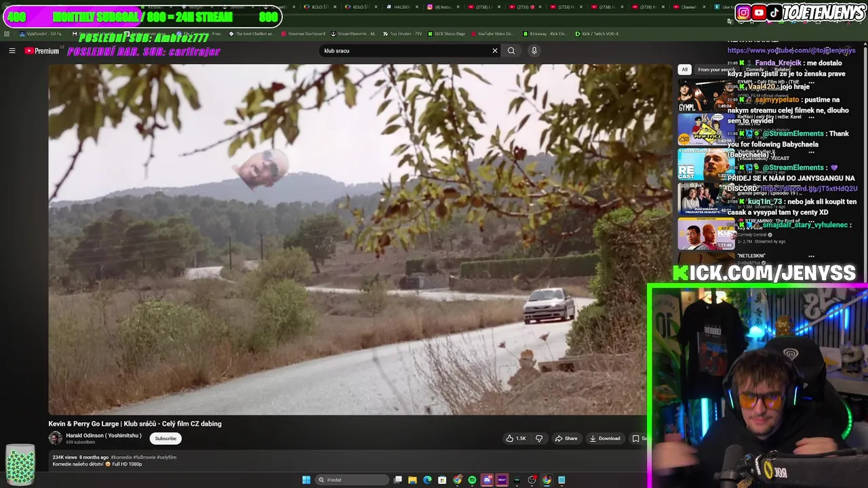Clear the search box text
Screen dimensions: 868x488
coord(495,51)
